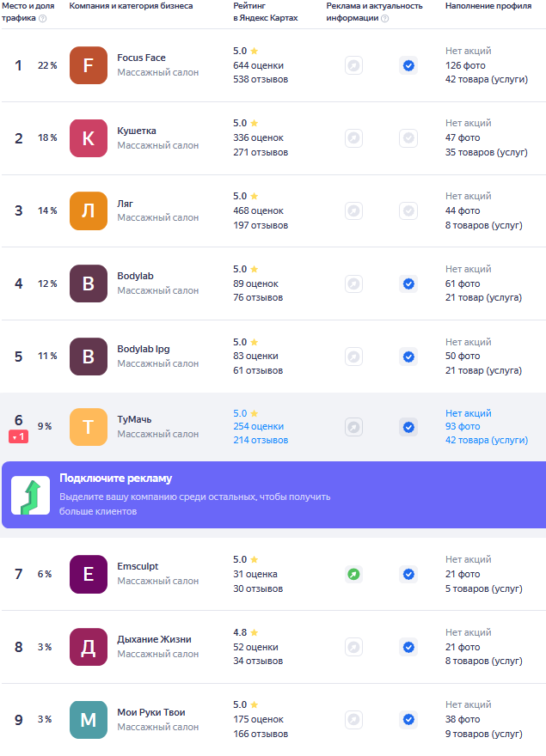Screen dimensions: 546x756
Task: Click the green arrow ad banner icon
Action: (30, 495)
